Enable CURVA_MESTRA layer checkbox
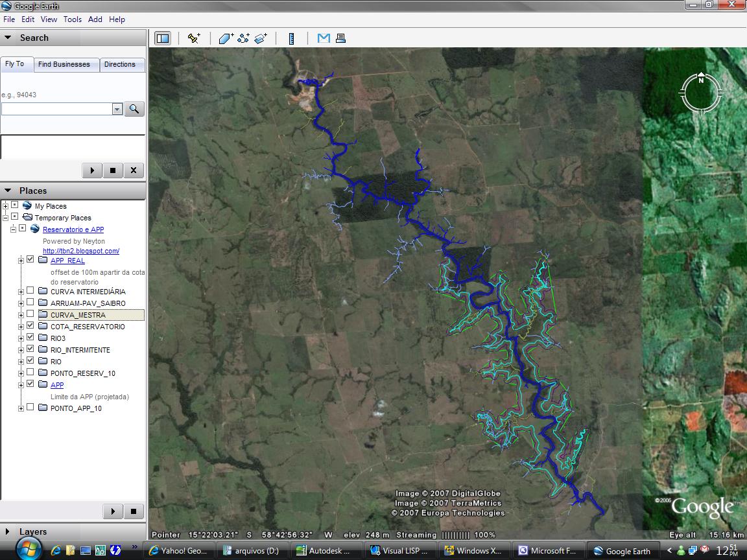This screenshot has width=747, height=560. point(30,314)
